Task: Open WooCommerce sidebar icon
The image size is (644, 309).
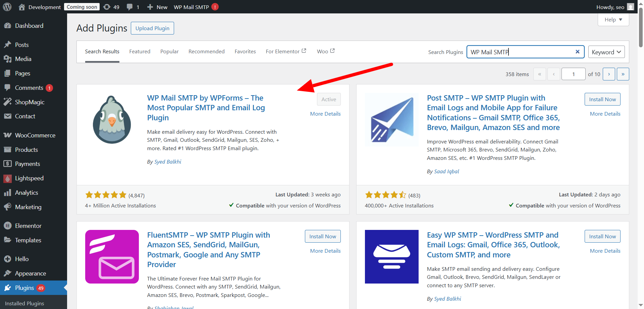Action: coord(8,135)
